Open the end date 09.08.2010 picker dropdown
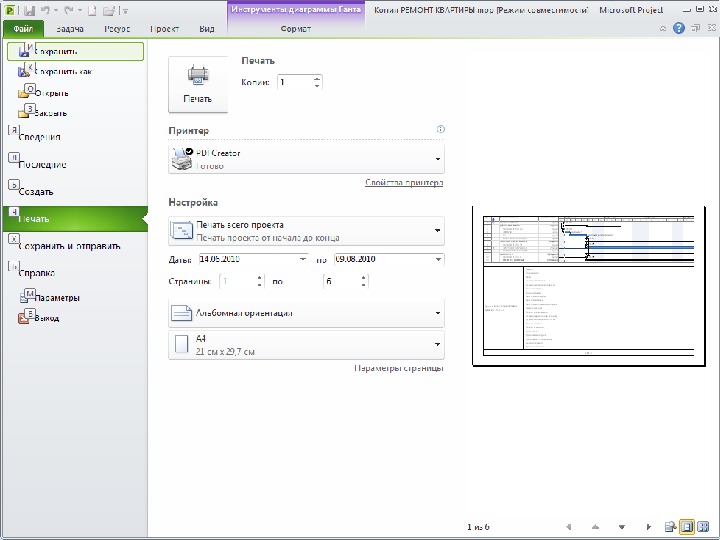This screenshot has height=540, width=720. click(438, 259)
